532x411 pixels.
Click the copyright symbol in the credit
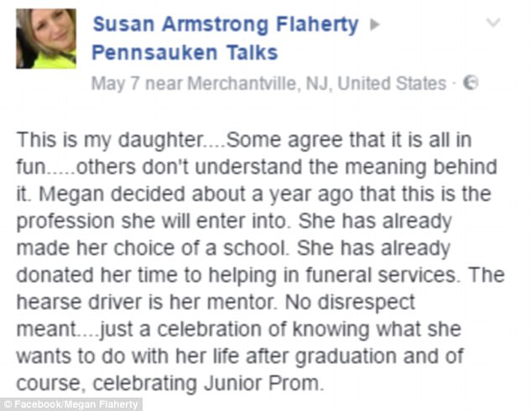[x=8, y=404]
